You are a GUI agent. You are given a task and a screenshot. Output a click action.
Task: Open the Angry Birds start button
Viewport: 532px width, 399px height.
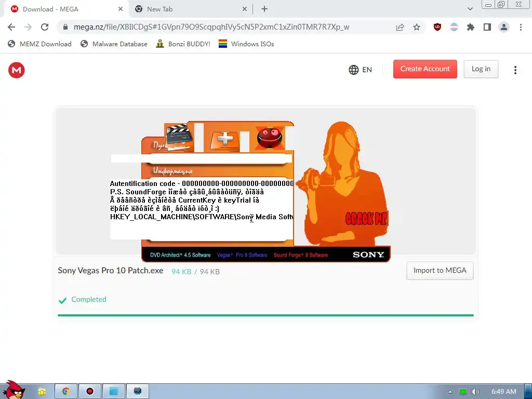(14, 390)
